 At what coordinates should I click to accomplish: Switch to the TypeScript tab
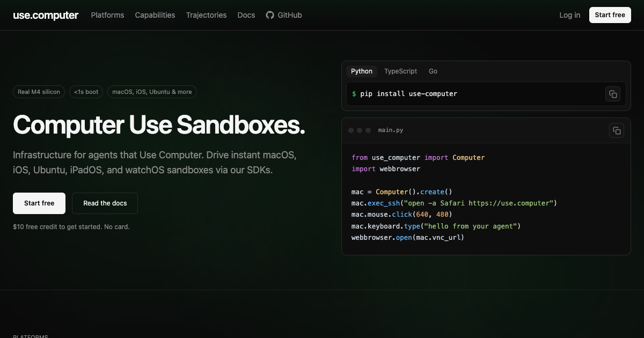pyautogui.click(x=400, y=71)
